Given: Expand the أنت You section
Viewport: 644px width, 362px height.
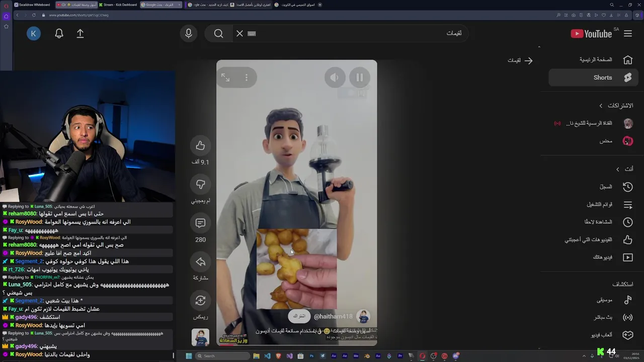Looking at the screenshot, I should pyautogui.click(x=624, y=169).
